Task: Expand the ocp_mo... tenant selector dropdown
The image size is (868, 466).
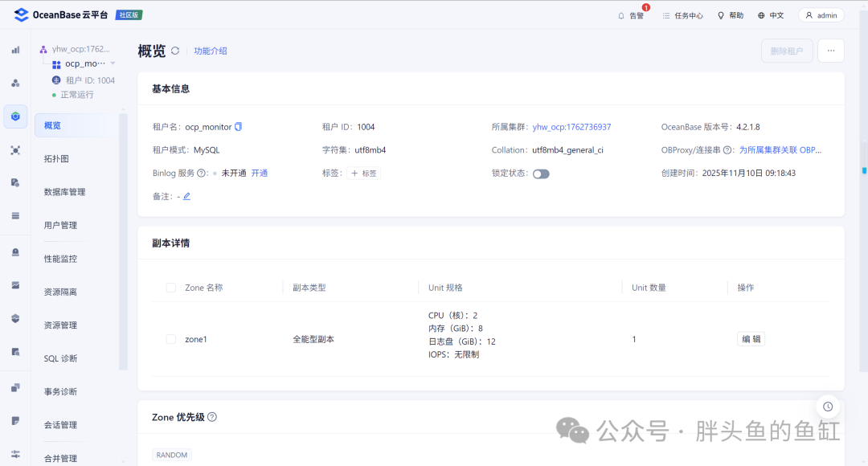Action: point(113,63)
